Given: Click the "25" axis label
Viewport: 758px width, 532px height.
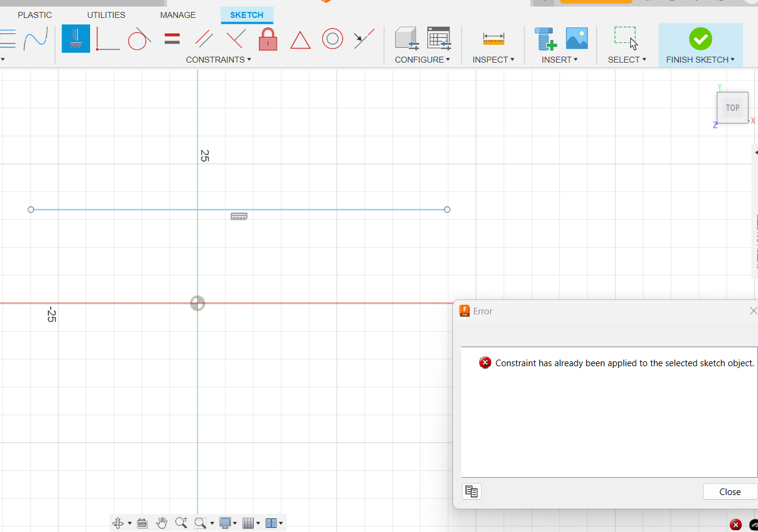Looking at the screenshot, I should pos(205,156).
